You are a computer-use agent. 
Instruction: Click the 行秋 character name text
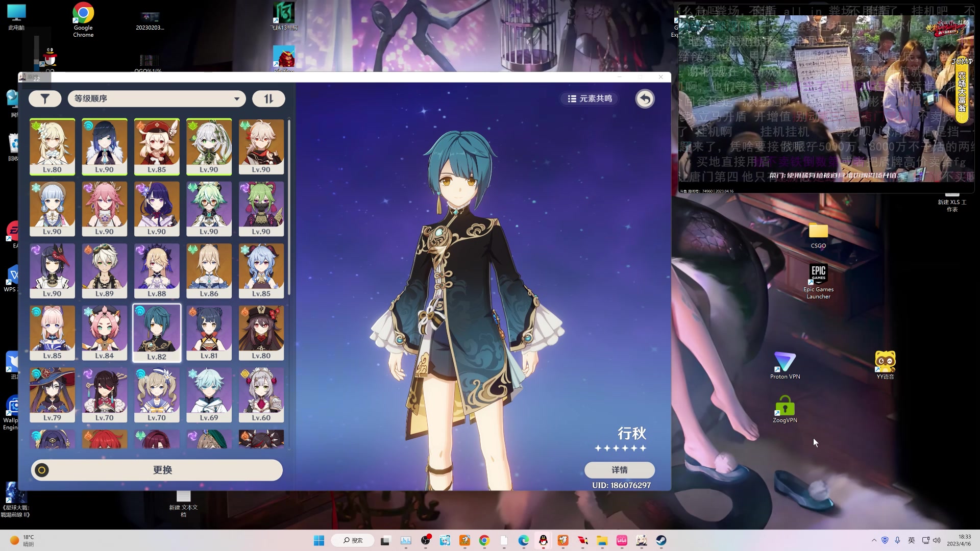632,434
